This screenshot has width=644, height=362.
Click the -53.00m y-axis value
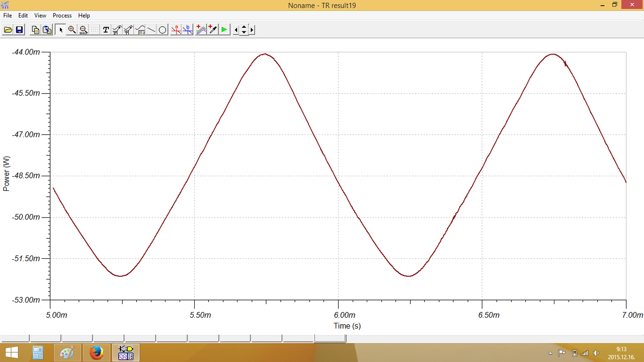click(x=26, y=300)
